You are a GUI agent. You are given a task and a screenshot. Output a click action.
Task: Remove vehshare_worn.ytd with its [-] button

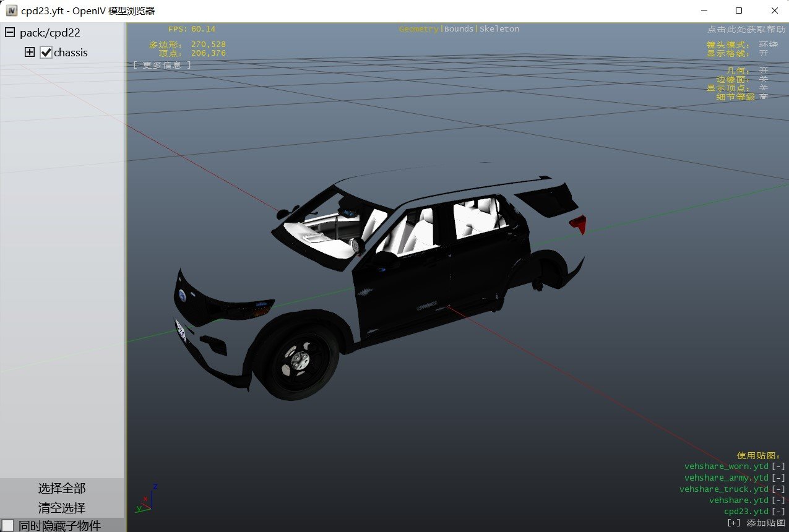click(778, 466)
